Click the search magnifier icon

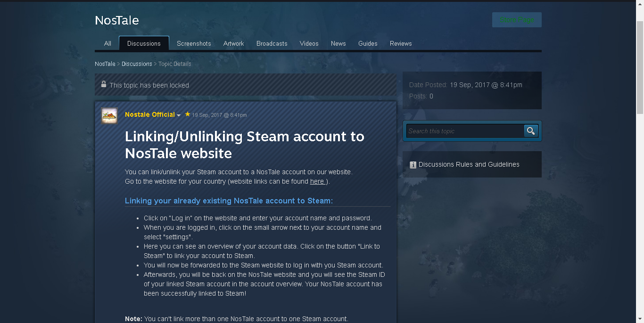531,131
